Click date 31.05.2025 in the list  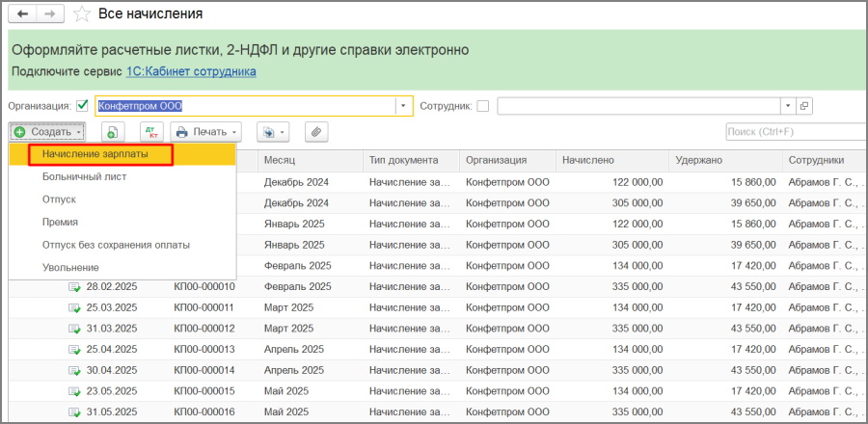pyautogui.click(x=112, y=412)
